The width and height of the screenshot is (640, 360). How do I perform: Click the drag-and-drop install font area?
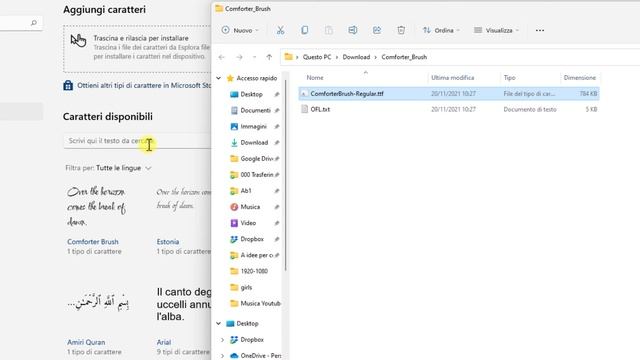(137, 49)
